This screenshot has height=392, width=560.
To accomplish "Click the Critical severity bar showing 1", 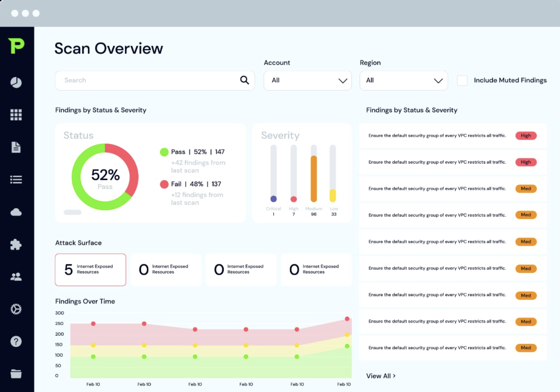I will 274,174.
